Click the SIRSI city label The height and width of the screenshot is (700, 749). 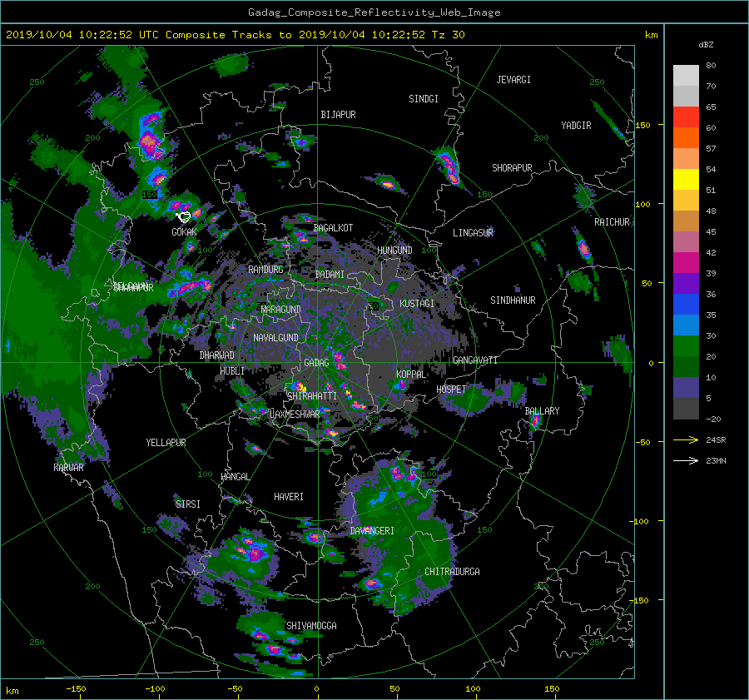[188, 504]
